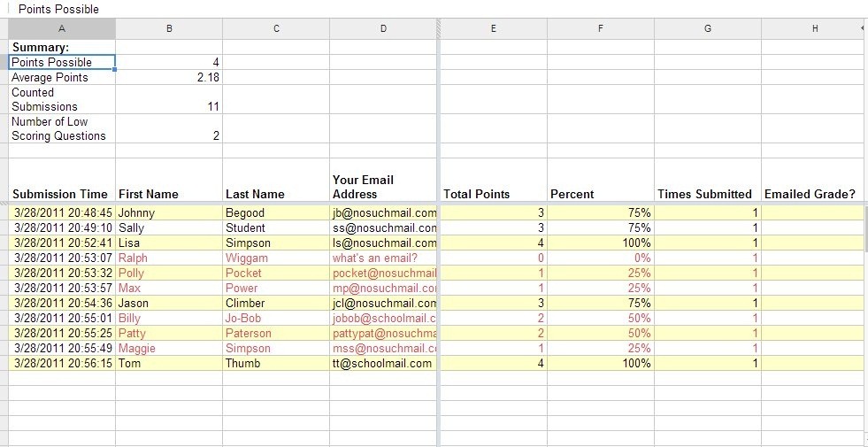Select Lisa Simpson's 100% percent cell

tap(600, 243)
